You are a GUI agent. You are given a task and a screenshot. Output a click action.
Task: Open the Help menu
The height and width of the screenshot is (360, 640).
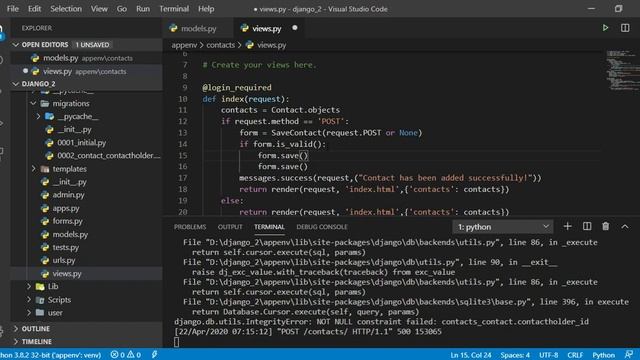click(206, 9)
